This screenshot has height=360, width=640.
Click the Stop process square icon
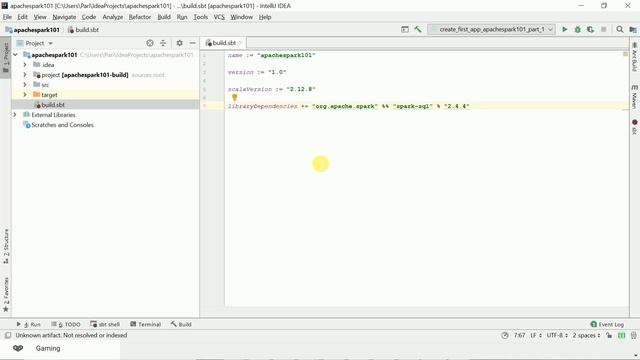(x=604, y=29)
